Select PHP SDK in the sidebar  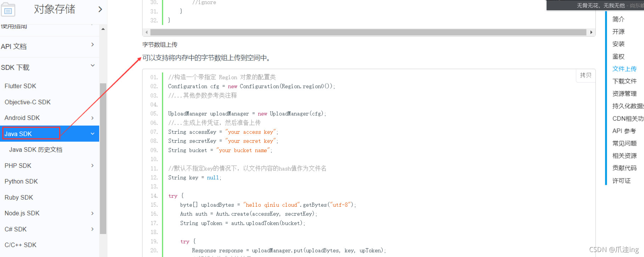[18, 166]
